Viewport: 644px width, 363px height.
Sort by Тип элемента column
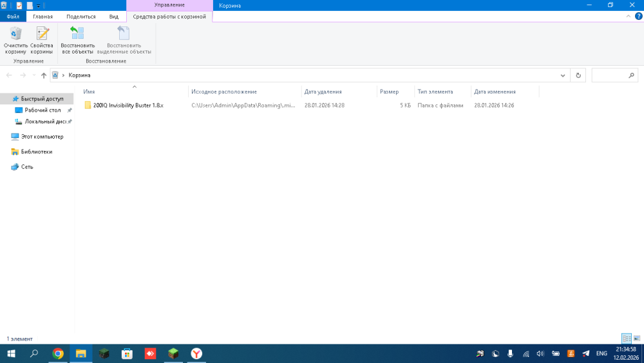443,92
